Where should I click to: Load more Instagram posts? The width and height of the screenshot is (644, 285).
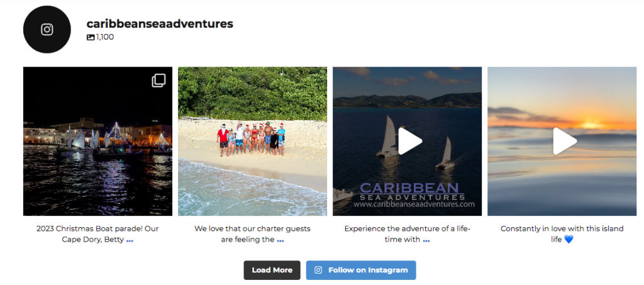pos(272,271)
